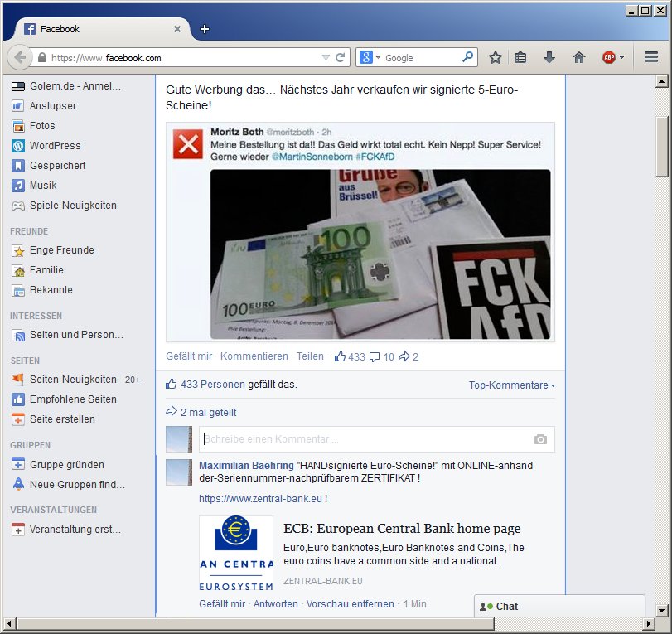Open ECB: European Central Bank home page preview
This screenshot has height=634, width=672.
point(402,529)
